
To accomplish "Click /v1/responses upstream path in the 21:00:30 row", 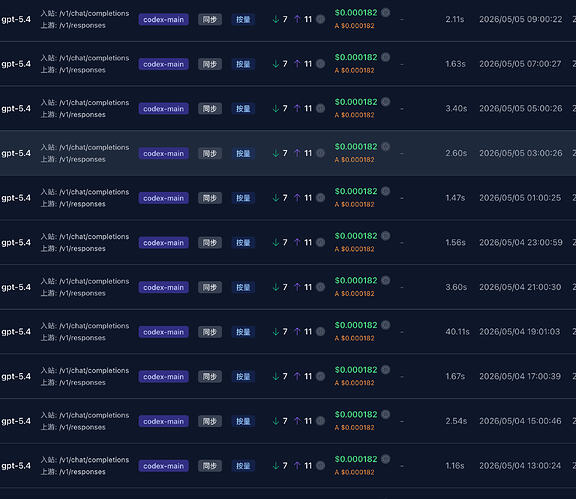I will click(82, 293).
